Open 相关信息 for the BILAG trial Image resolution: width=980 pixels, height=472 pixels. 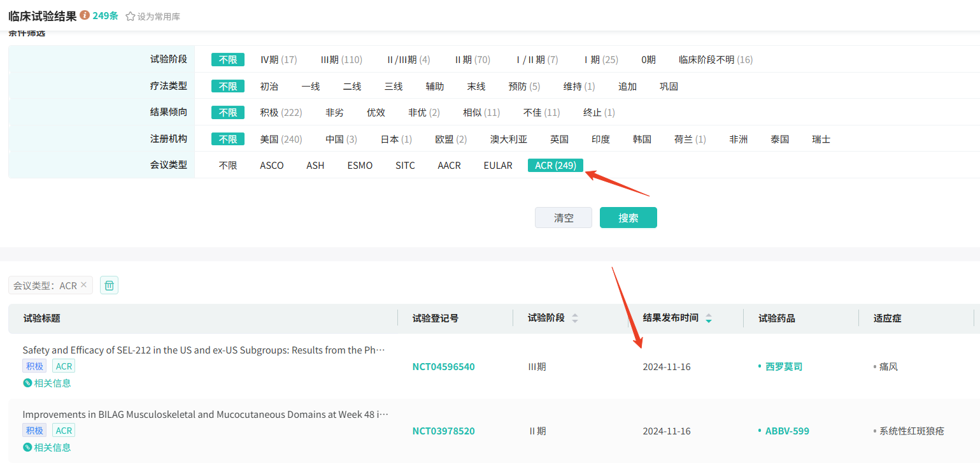point(47,447)
